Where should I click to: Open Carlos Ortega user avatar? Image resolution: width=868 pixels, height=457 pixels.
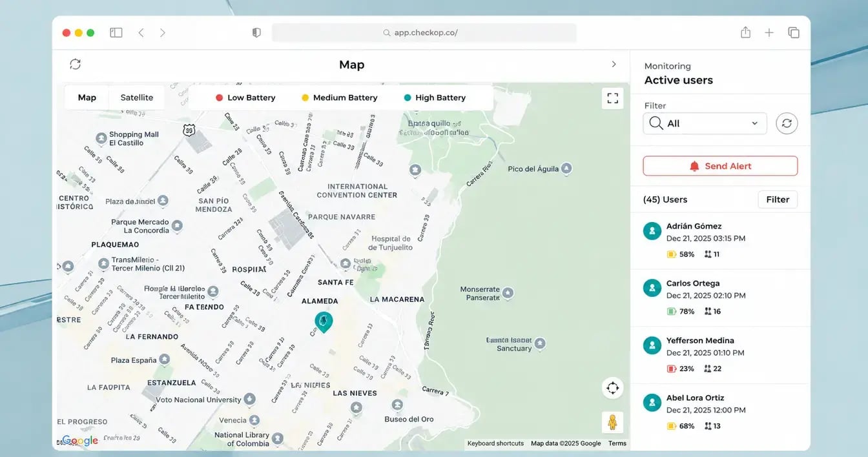652,288
